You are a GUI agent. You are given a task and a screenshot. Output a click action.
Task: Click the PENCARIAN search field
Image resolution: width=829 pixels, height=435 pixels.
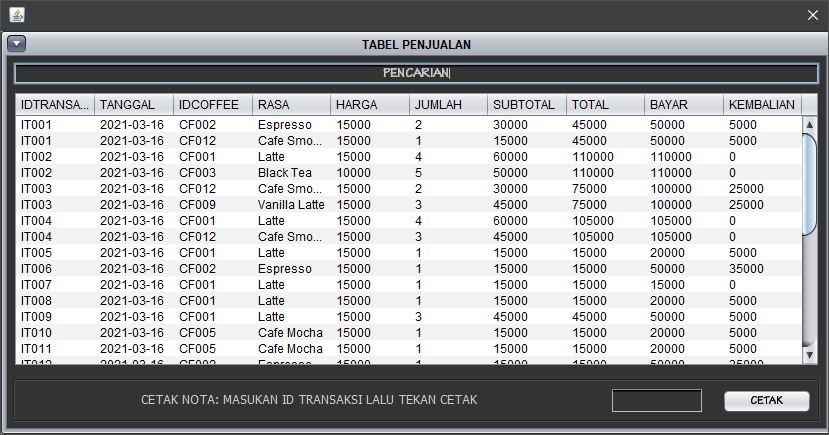(x=416, y=73)
